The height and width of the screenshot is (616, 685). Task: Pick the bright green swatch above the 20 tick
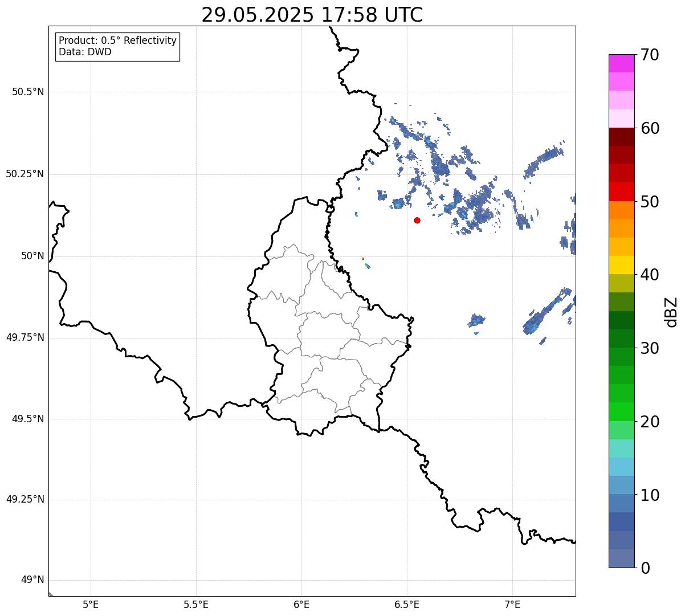point(621,412)
